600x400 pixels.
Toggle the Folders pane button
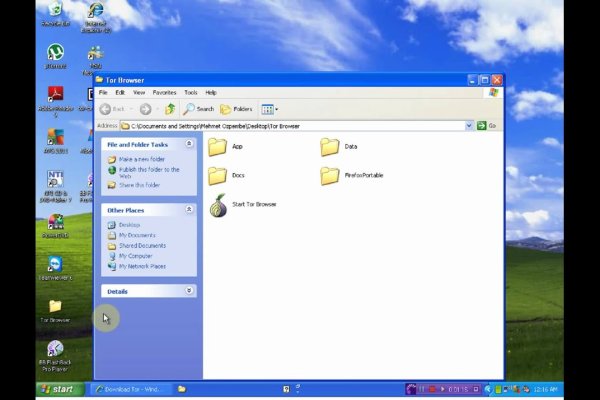click(x=237, y=109)
